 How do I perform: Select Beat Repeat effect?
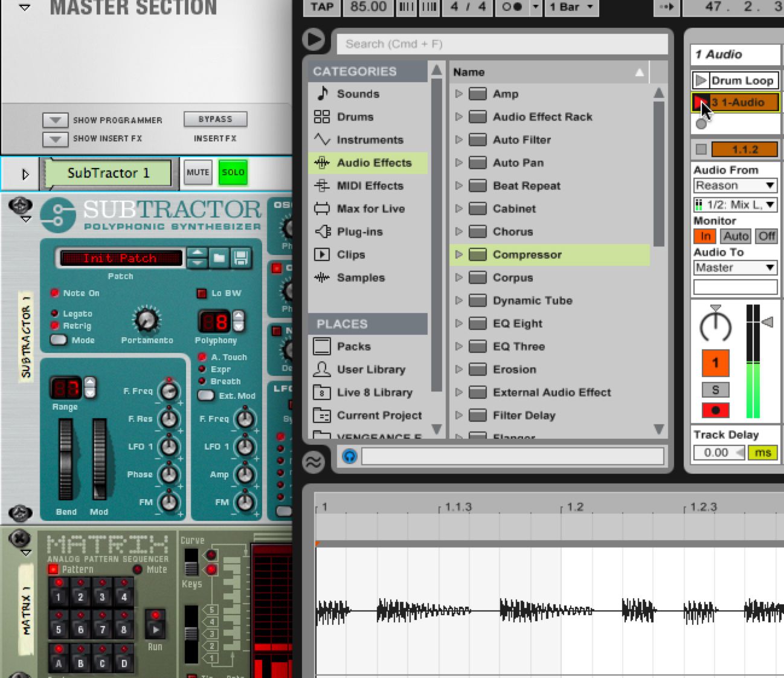tap(526, 186)
